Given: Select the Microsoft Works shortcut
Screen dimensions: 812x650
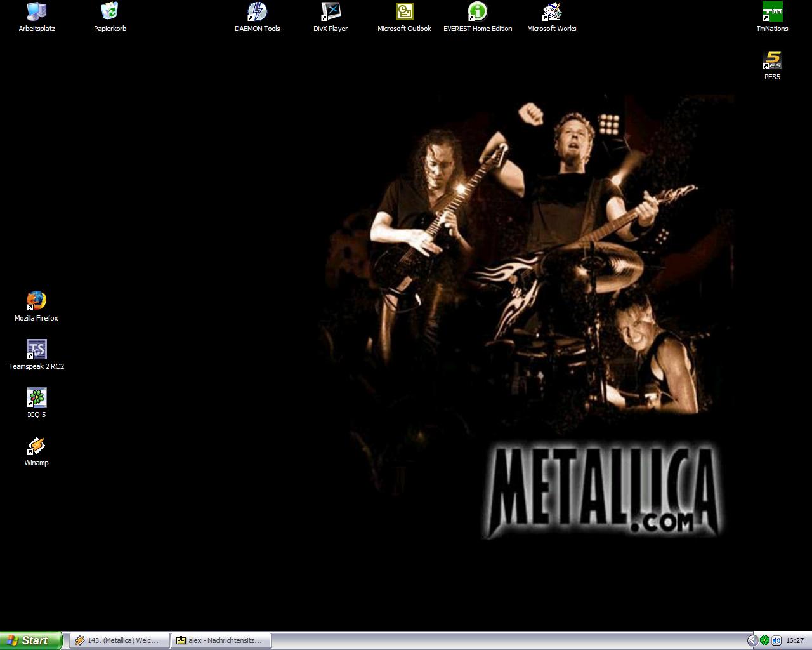Looking at the screenshot, I should pyautogui.click(x=551, y=17).
